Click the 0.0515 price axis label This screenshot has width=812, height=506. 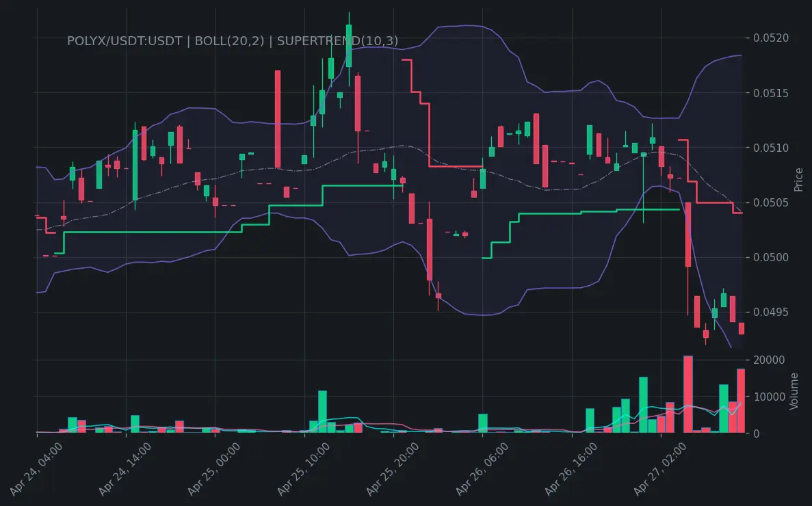tap(771, 93)
